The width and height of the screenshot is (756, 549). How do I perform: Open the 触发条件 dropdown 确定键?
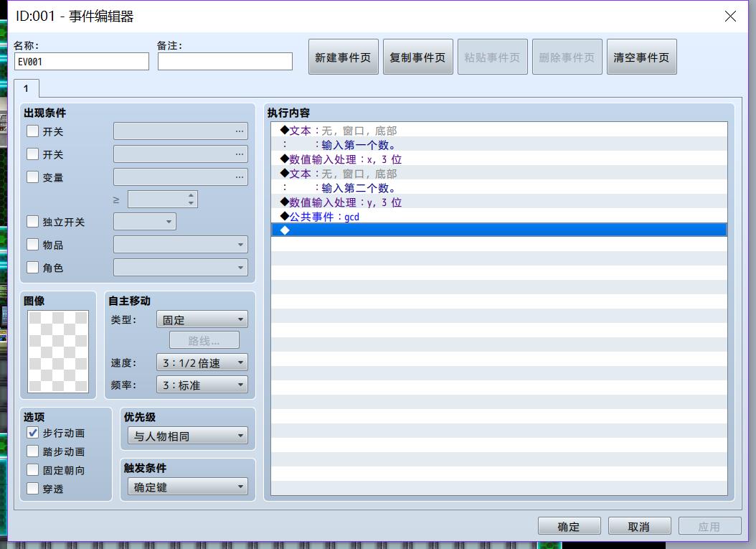click(187, 487)
